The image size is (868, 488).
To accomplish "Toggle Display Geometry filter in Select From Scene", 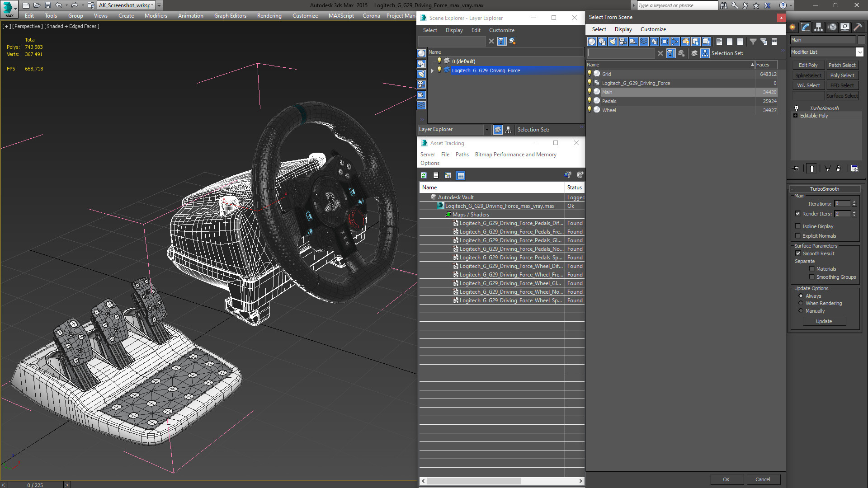I will [592, 42].
